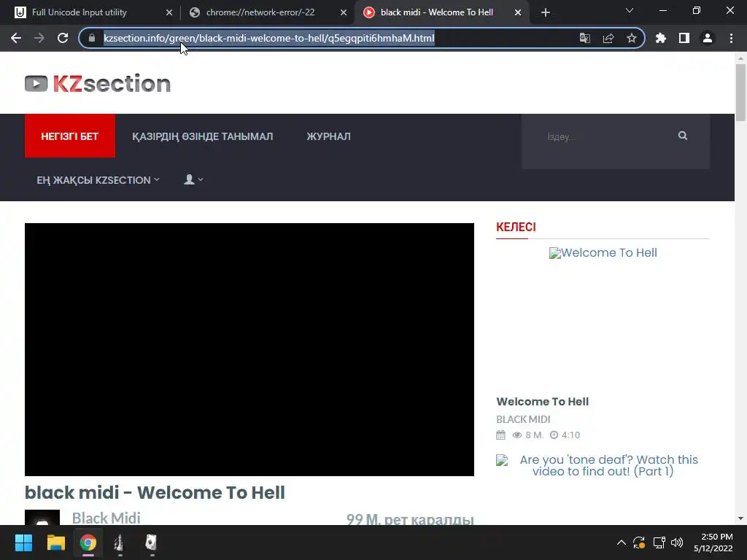Click Chrome taskbar icon
Screen dimensions: 747x560
click(88, 542)
